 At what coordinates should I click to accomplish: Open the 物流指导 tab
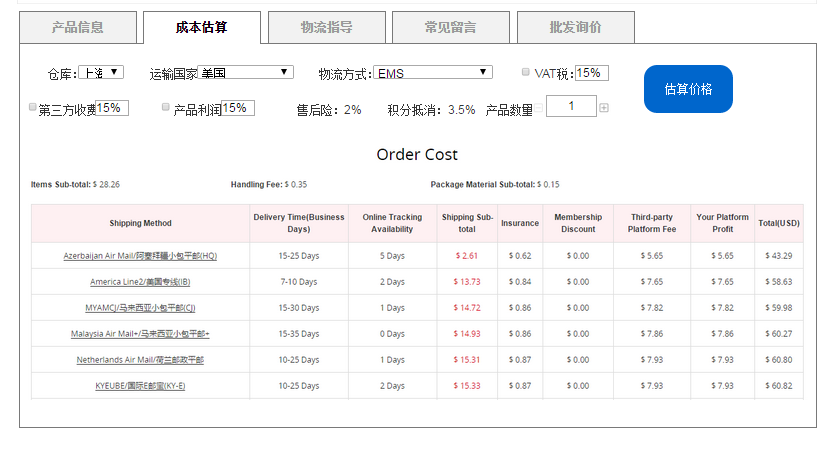[x=326, y=27]
